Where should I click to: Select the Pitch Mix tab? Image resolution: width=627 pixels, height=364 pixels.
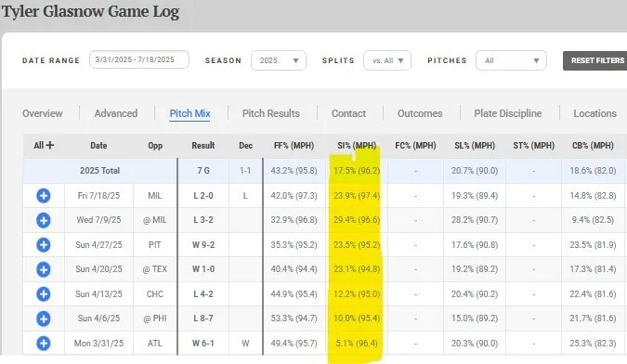189,113
